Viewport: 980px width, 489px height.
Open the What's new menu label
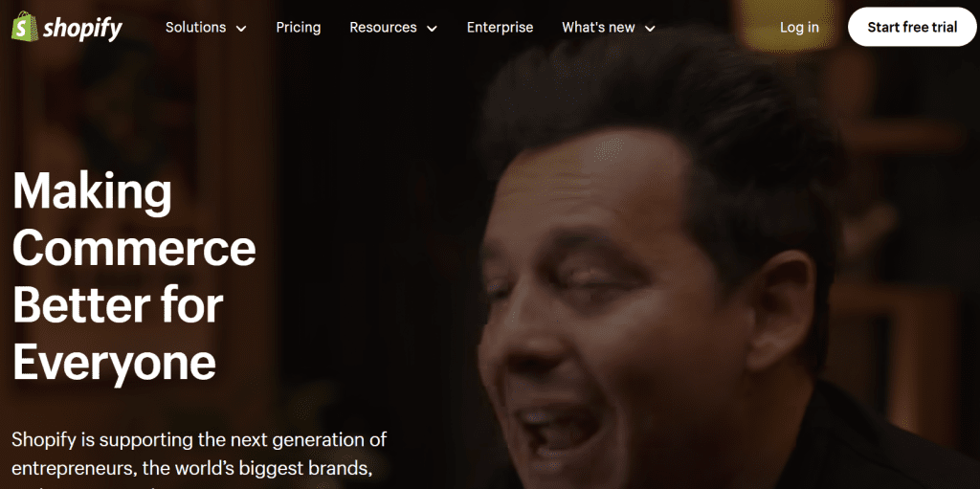(598, 28)
